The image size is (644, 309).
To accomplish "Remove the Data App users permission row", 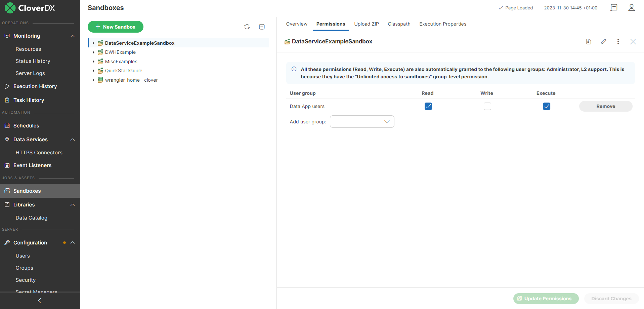I will coord(605,106).
